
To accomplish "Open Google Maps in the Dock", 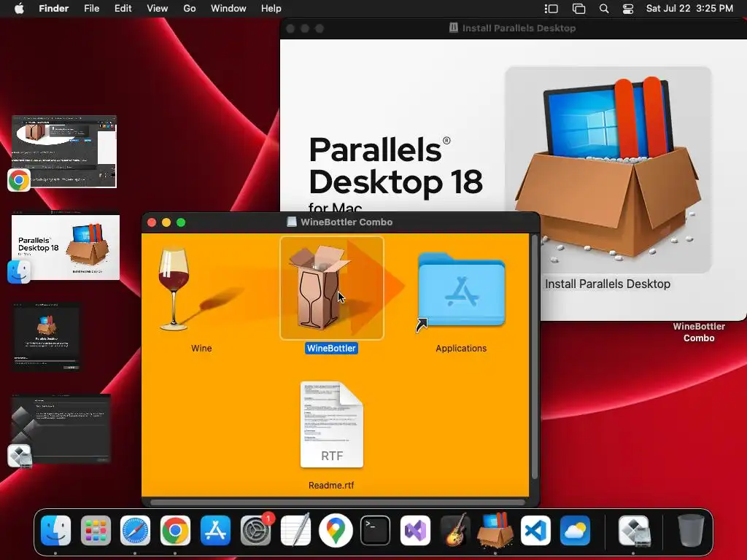I will pos(336,530).
